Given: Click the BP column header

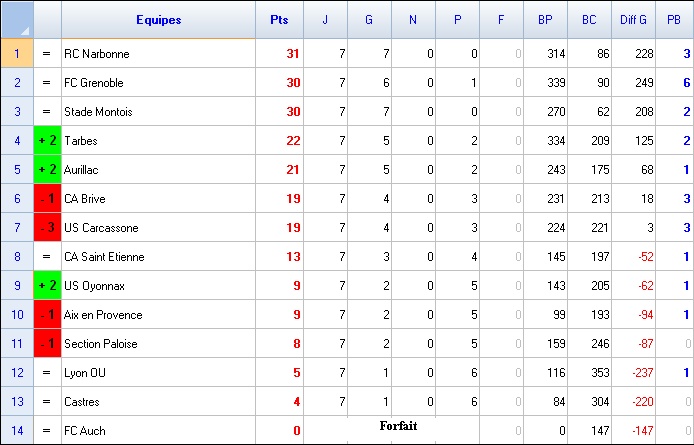Looking at the screenshot, I should click(x=545, y=20).
